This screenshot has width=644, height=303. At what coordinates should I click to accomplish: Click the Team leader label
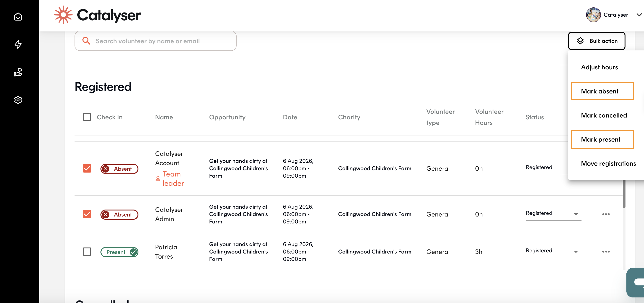coord(173,178)
